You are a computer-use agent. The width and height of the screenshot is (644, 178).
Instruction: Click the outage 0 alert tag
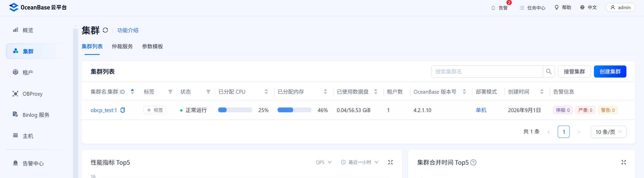pos(563,110)
